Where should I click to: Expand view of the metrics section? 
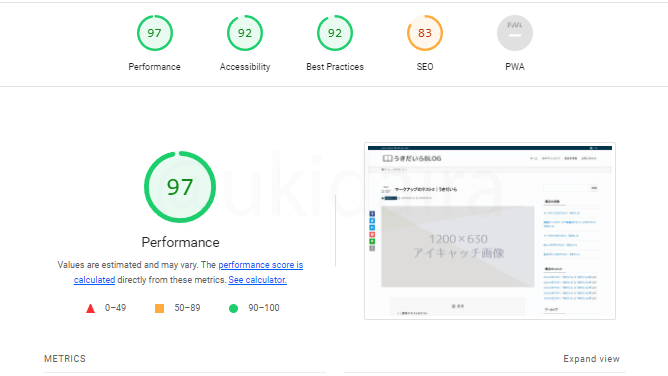point(591,359)
